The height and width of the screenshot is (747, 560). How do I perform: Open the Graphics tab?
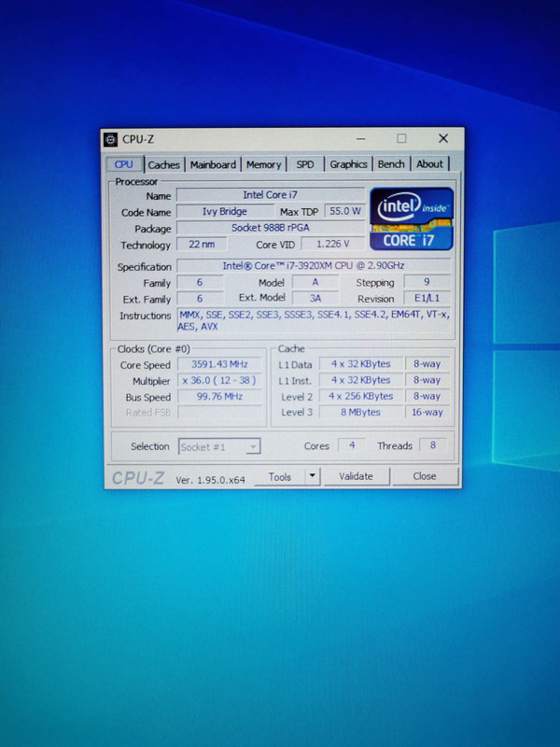click(348, 164)
